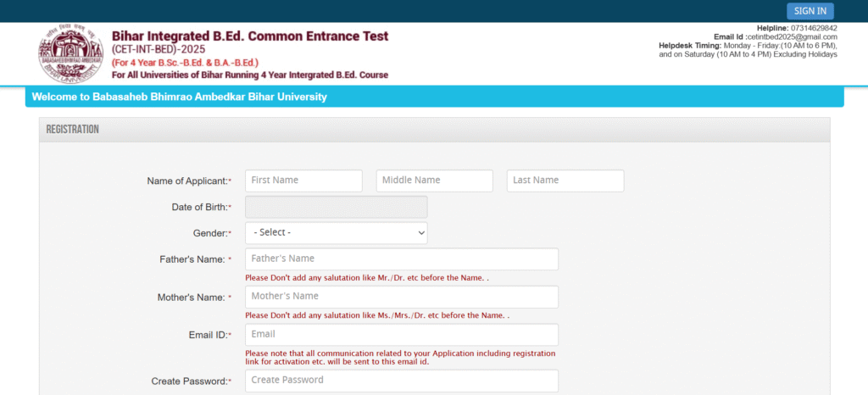Viewport: 868px width, 395px height.
Task: Select the Last Name text box
Action: pos(565,181)
